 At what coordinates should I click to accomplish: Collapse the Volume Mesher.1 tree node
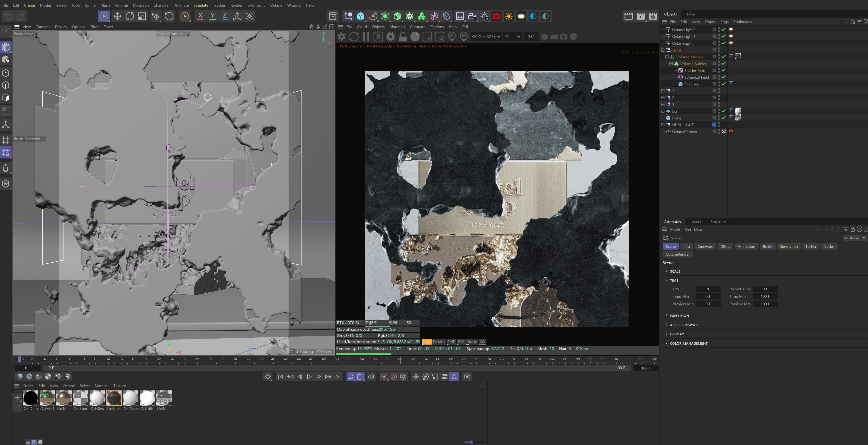coord(666,57)
